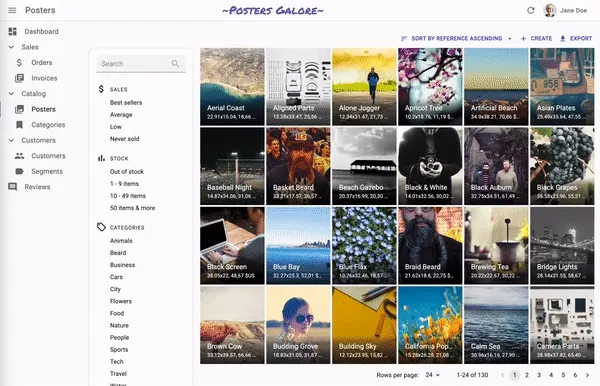The height and width of the screenshot is (386, 600).
Task: Open Segments in the sidebar
Action: pyautogui.click(x=47, y=171)
